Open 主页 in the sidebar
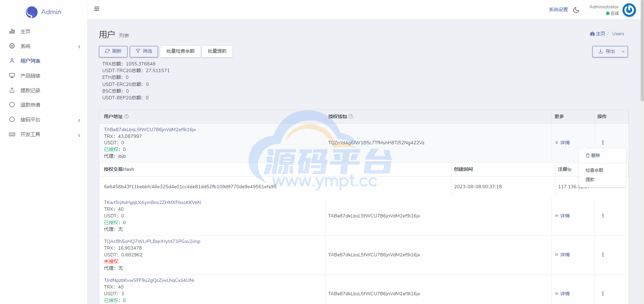This screenshot has width=644, height=304. point(25,32)
